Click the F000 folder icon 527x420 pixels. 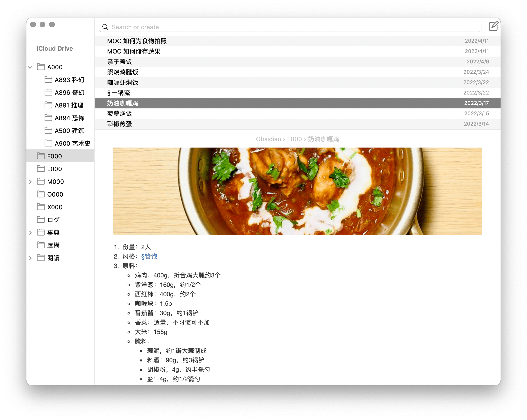[41, 156]
